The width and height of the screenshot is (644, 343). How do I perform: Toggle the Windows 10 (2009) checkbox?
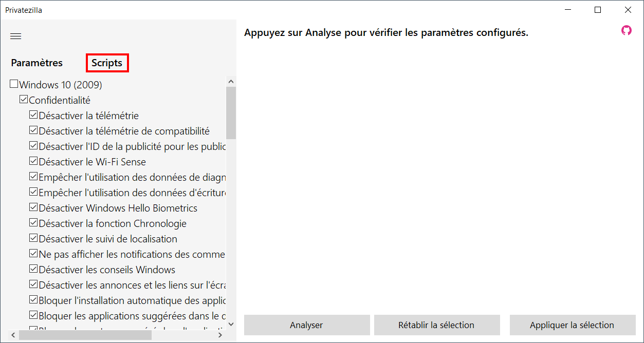pos(14,84)
